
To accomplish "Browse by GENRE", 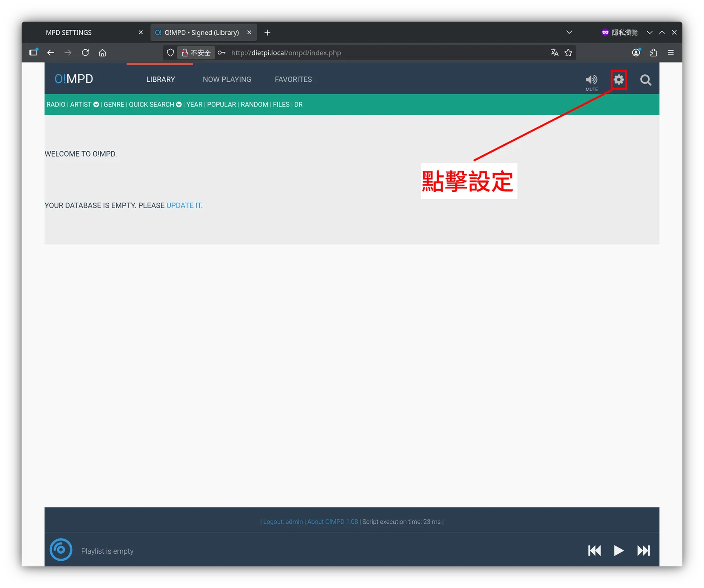I will click(114, 105).
